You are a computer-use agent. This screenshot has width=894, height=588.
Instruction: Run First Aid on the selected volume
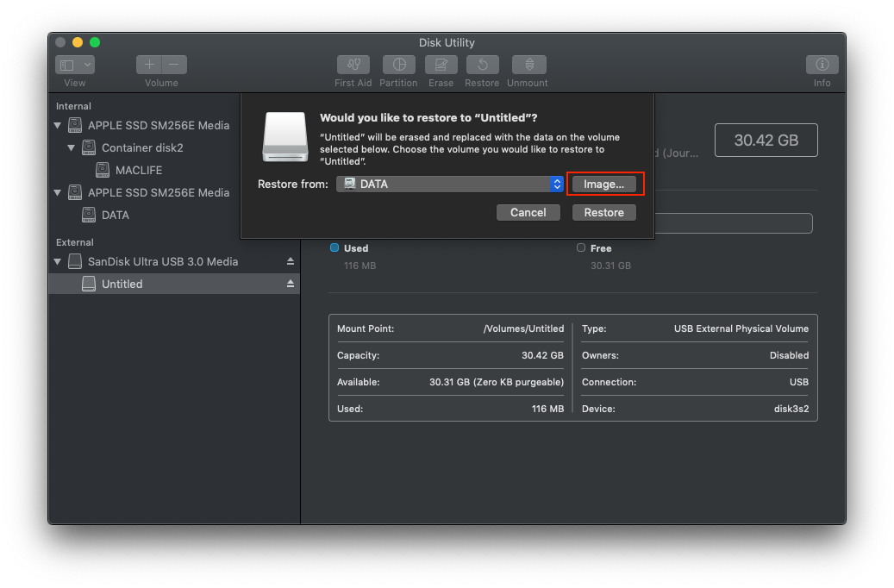(x=353, y=64)
